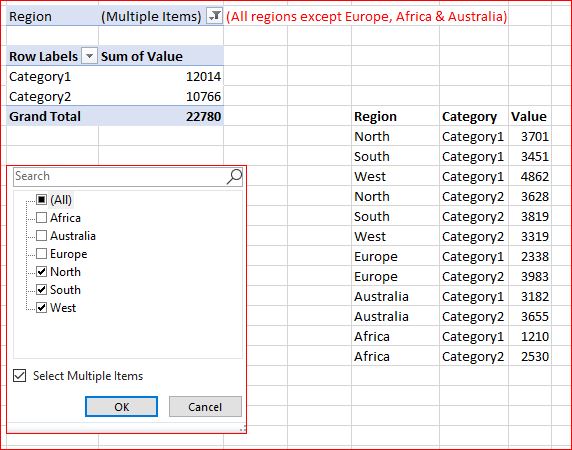Select value cell 3819

click(x=530, y=216)
